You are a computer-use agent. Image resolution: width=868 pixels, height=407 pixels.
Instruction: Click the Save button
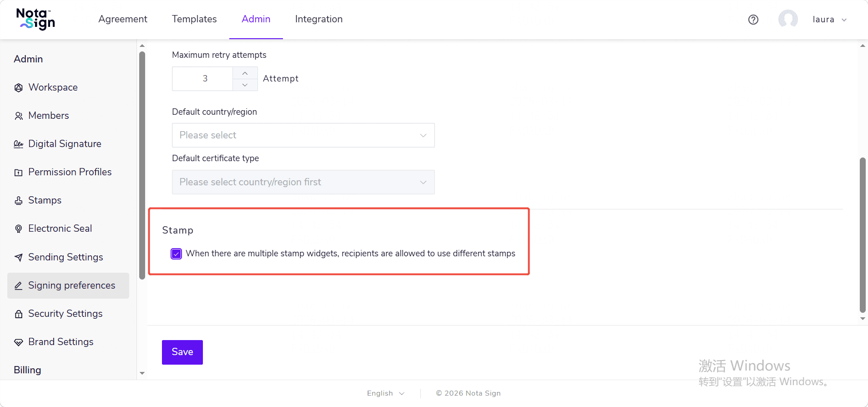[182, 352]
